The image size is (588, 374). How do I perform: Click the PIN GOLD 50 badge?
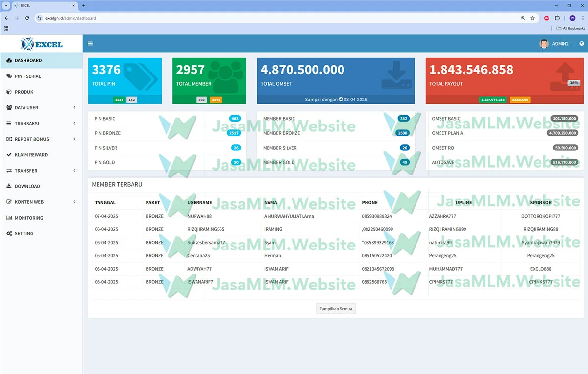[x=236, y=162]
